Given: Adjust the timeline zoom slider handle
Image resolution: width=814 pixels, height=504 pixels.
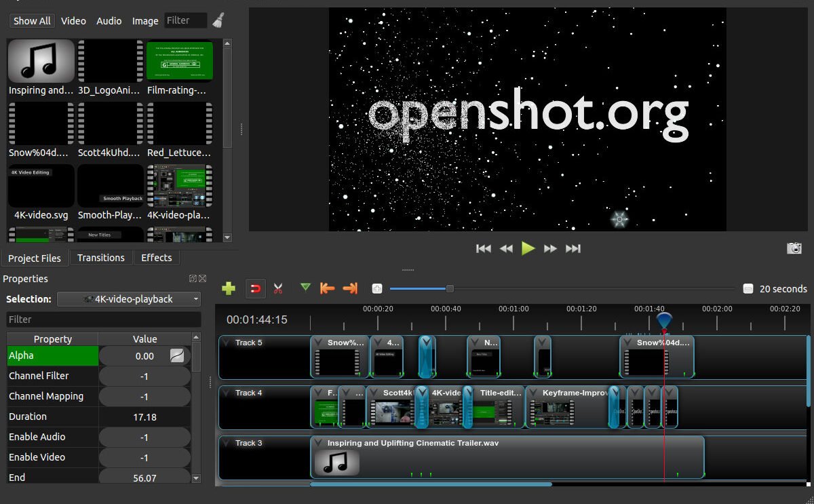Looking at the screenshot, I should pyautogui.click(x=449, y=289).
